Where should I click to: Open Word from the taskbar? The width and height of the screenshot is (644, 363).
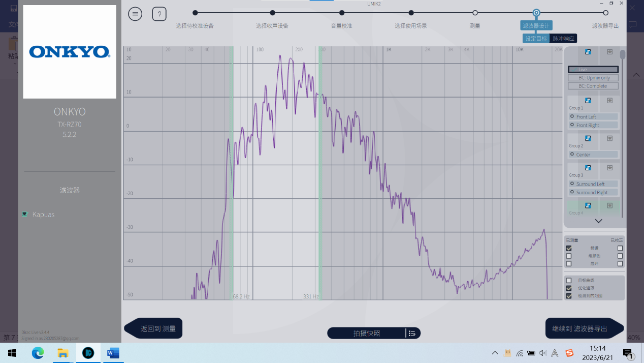coord(113,353)
